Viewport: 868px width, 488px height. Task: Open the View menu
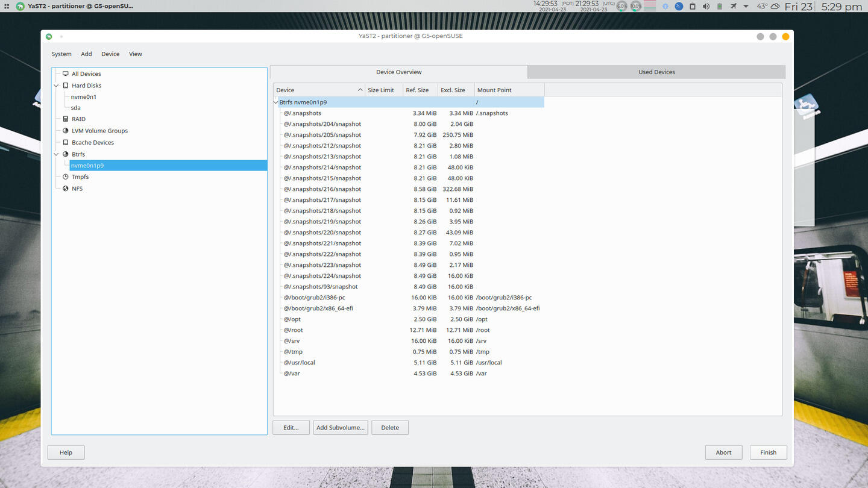point(136,54)
